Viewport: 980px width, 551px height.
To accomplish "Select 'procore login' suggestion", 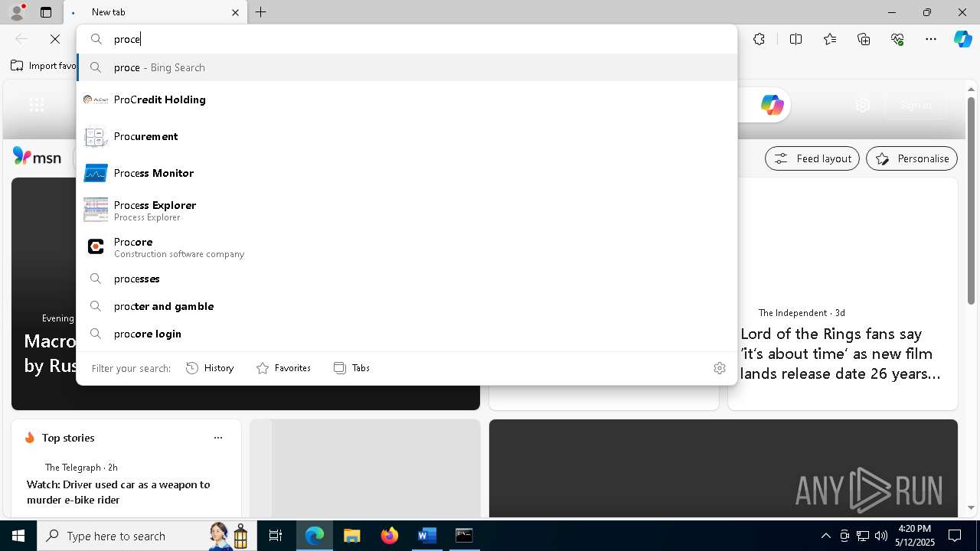I will (407, 334).
